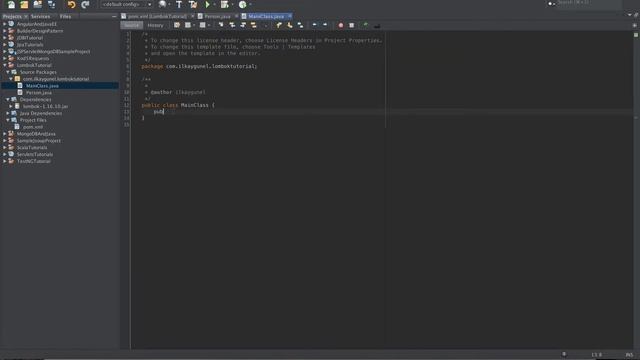Screen dimensions: 640x360
Task: Select the MainClass.java editor tab
Action: click(x=266, y=16)
